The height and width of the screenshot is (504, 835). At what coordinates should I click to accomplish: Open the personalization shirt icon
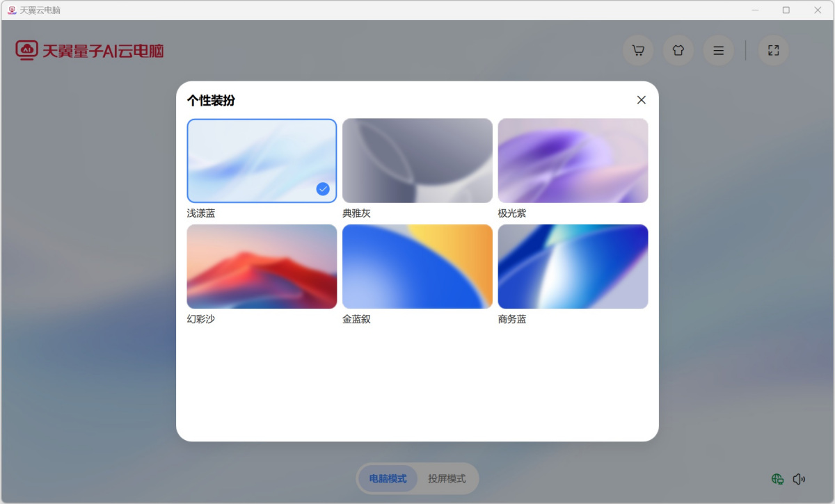click(x=678, y=50)
